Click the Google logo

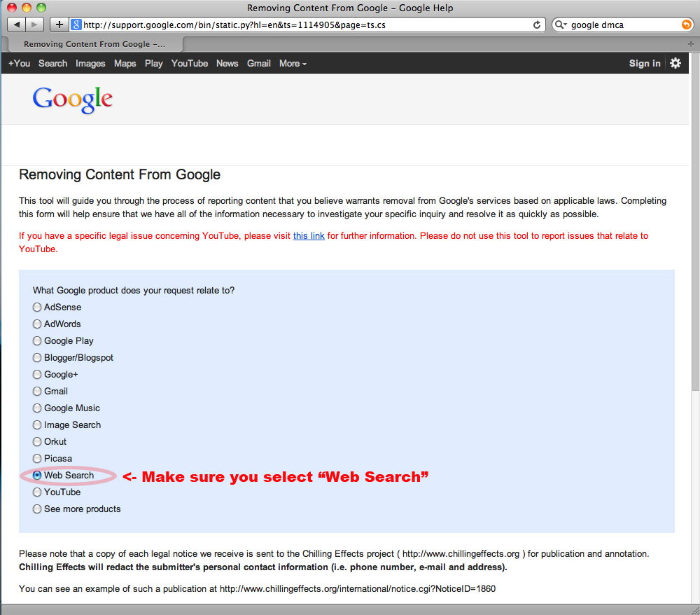[x=72, y=99]
